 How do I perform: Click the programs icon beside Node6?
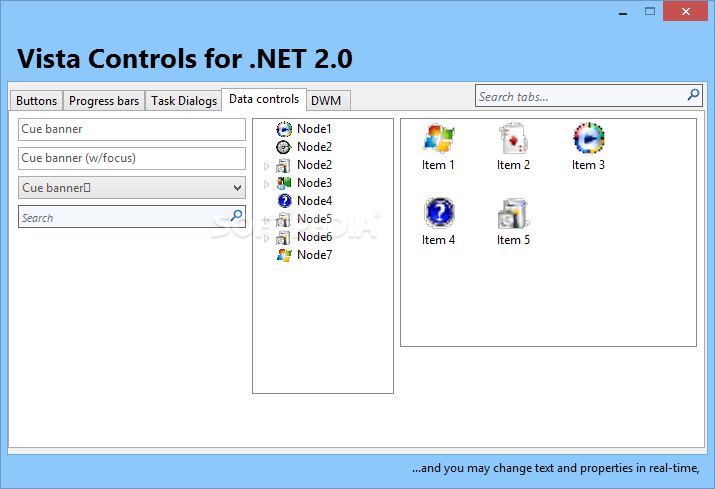click(x=284, y=237)
